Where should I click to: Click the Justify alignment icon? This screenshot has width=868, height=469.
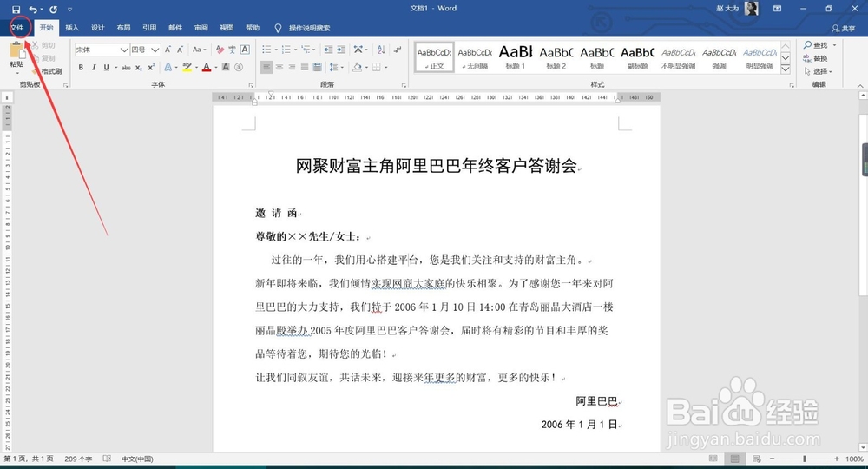click(x=304, y=68)
